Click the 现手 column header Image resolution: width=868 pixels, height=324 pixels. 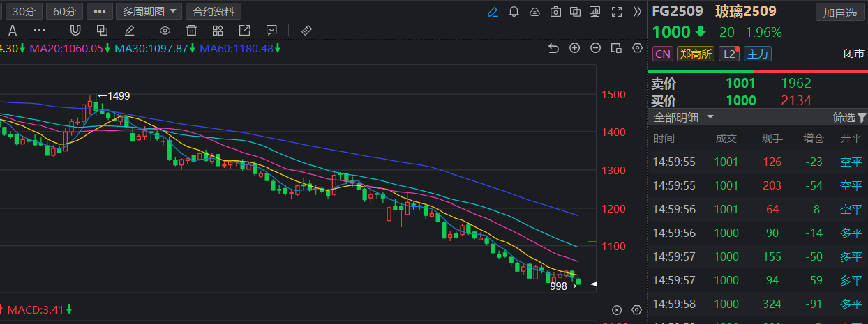[772, 139]
